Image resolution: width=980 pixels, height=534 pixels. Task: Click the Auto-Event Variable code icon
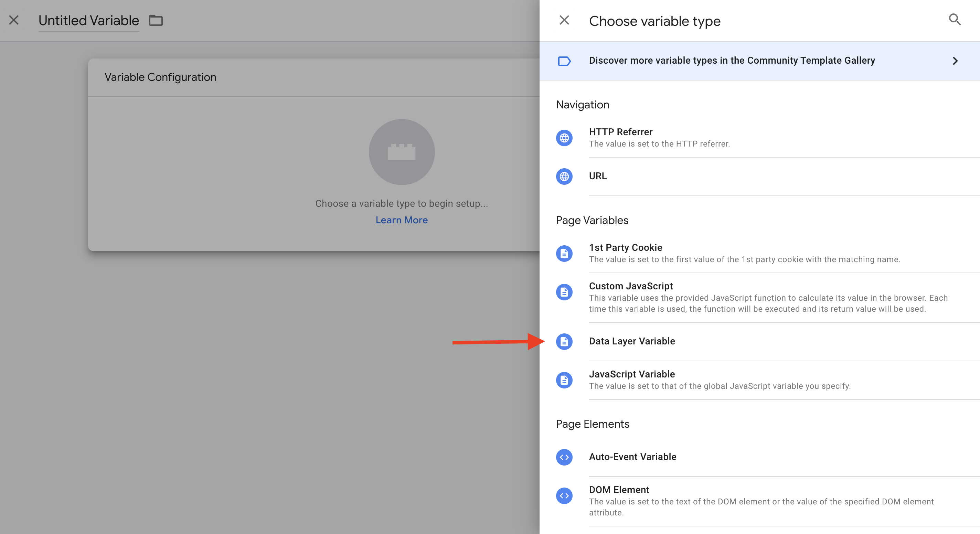click(x=564, y=457)
